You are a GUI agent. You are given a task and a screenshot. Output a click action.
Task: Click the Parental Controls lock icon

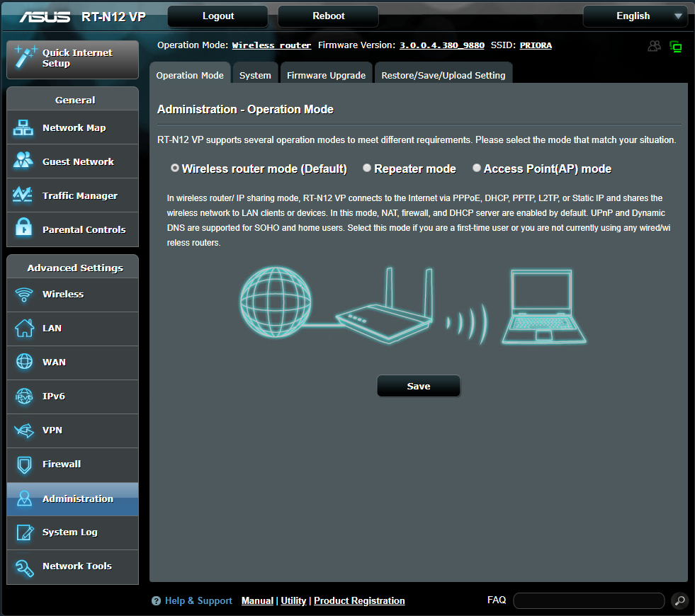23,227
